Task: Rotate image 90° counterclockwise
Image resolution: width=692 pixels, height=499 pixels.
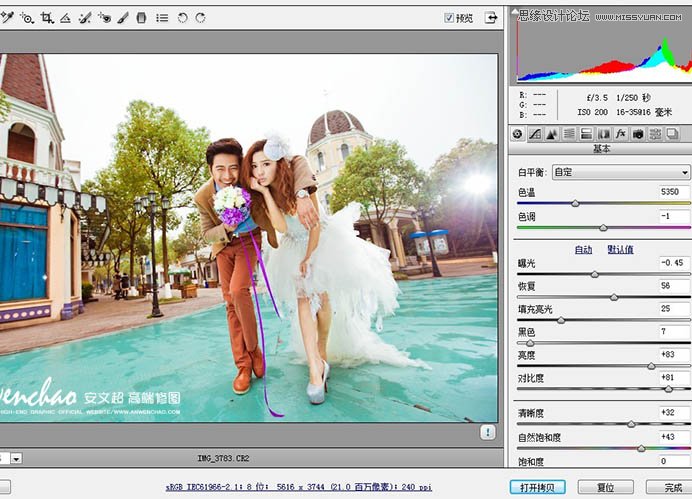Action: click(x=182, y=18)
